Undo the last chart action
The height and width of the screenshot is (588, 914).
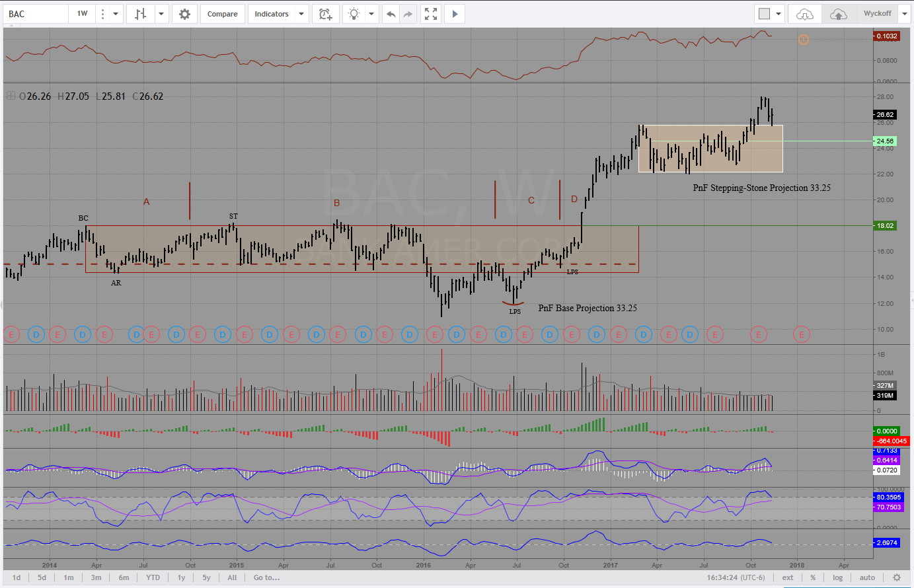point(391,14)
